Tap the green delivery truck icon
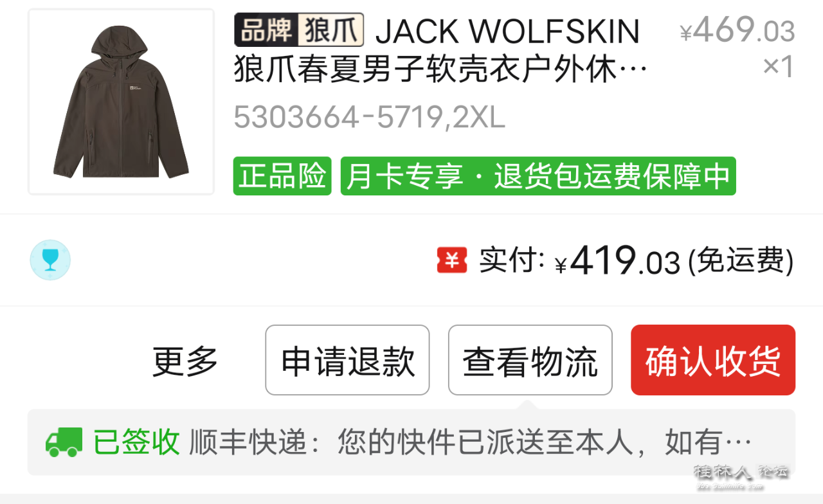This screenshot has height=504, width=823. (x=64, y=442)
